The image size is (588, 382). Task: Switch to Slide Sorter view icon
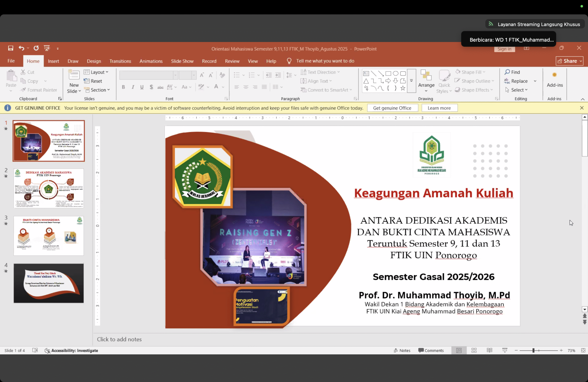point(474,350)
